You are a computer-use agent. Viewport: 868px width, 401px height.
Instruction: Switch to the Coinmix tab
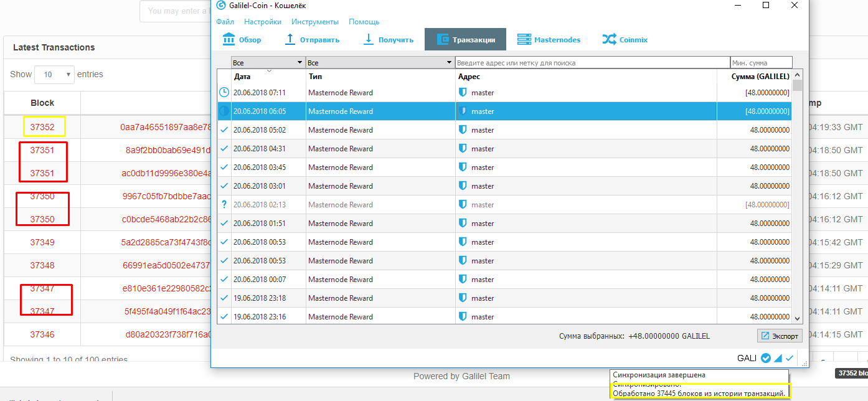tap(625, 39)
